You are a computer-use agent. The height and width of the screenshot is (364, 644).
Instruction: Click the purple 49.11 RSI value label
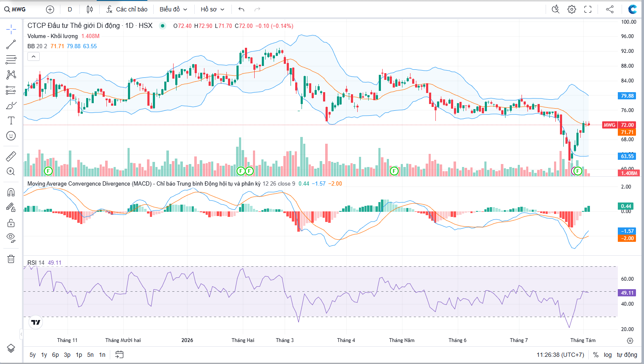coord(627,293)
